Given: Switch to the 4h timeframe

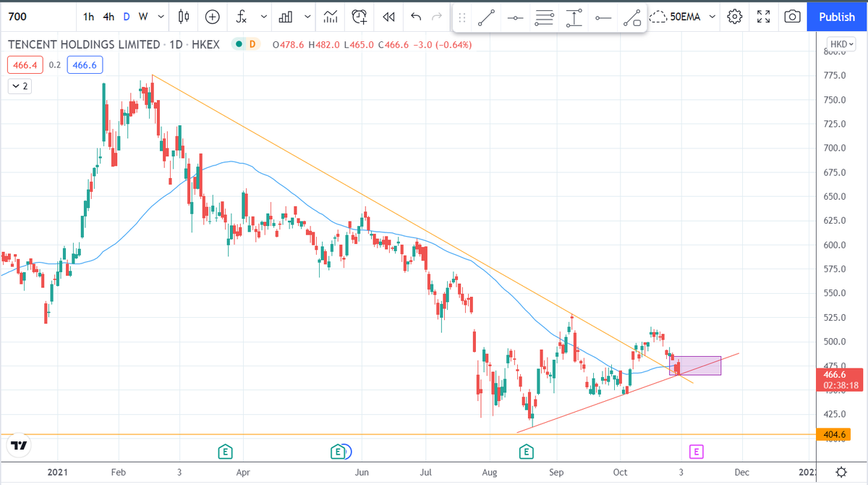Looking at the screenshot, I should click(x=109, y=16).
